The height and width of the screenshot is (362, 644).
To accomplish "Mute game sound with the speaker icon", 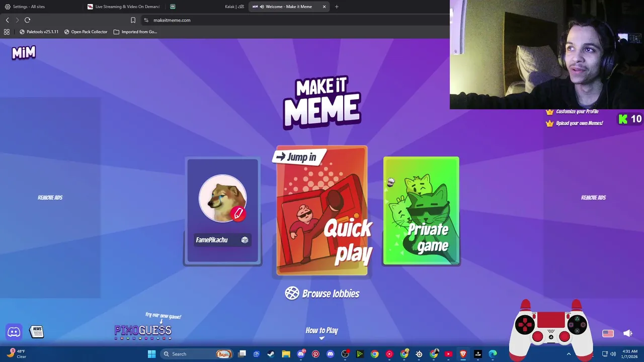I will pyautogui.click(x=628, y=333).
